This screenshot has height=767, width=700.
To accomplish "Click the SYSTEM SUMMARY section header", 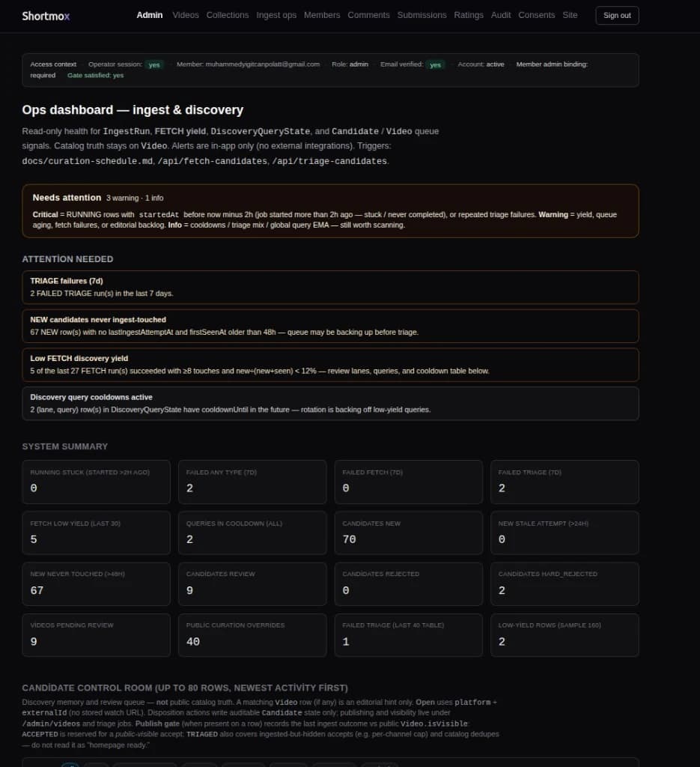I will [x=65, y=446].
